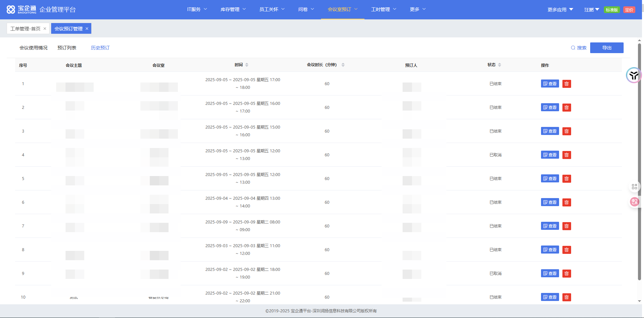Image resolution: width=644 pixels, height=318 pixels.
Task: Open the floating assistant avatar icon
Action: pyautogui.click(x=633, y=75)
